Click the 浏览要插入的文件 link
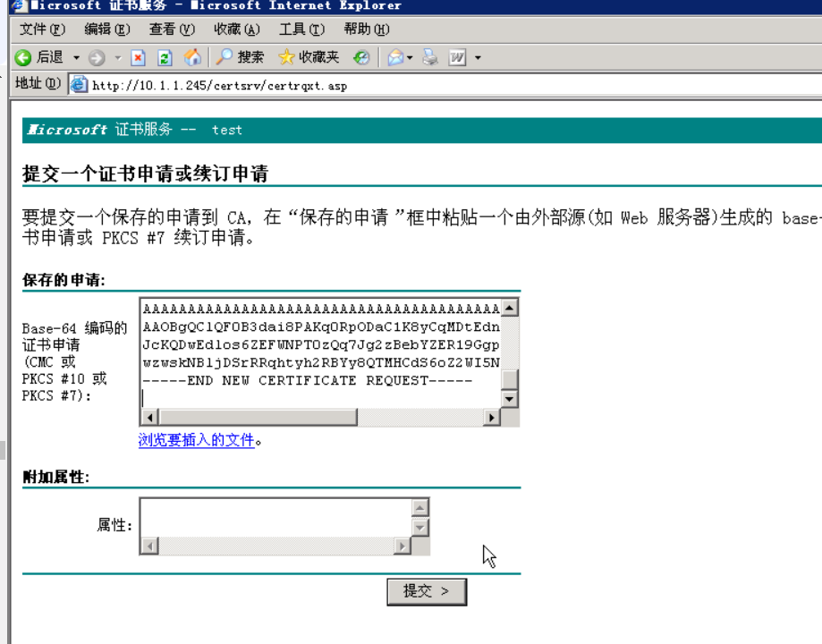 pos(197,439)
